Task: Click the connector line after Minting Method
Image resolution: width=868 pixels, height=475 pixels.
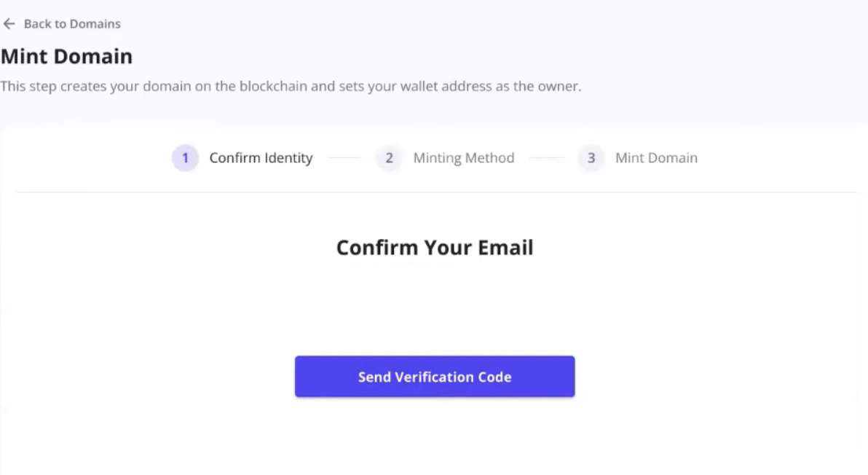Action: pyautogui.click(x=546, y=158)
